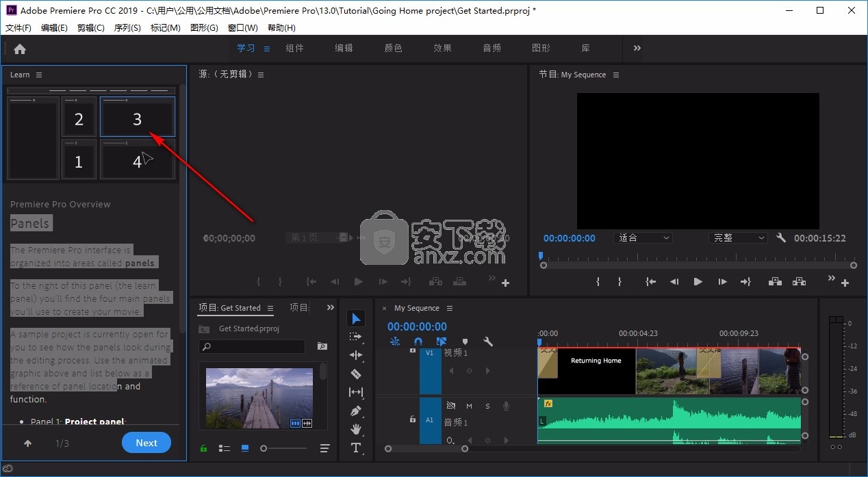Go to the Home screen icon
The height and width of the screenshot is (477, 868).
pyautogui.click(x=20, y=49)
